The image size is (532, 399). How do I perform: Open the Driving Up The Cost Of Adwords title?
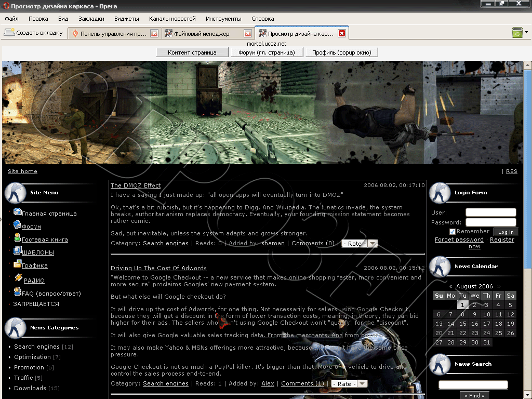coord(158,268)
